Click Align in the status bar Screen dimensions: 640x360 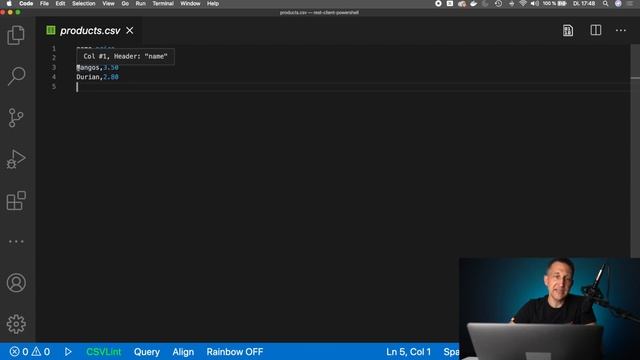point(183,352)
